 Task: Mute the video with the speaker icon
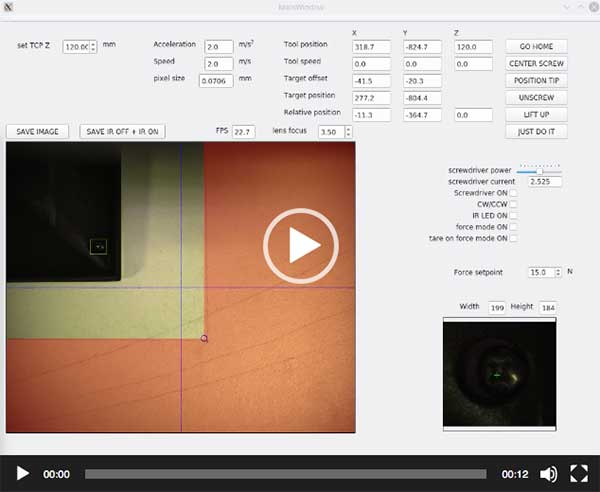[548, 474]
